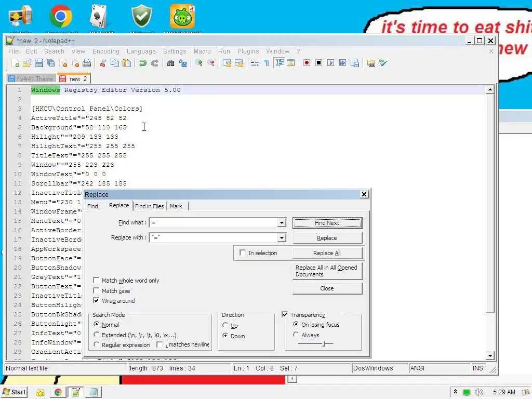
Task: Click the Close document toolbar icon
Action: pos(63,63)
